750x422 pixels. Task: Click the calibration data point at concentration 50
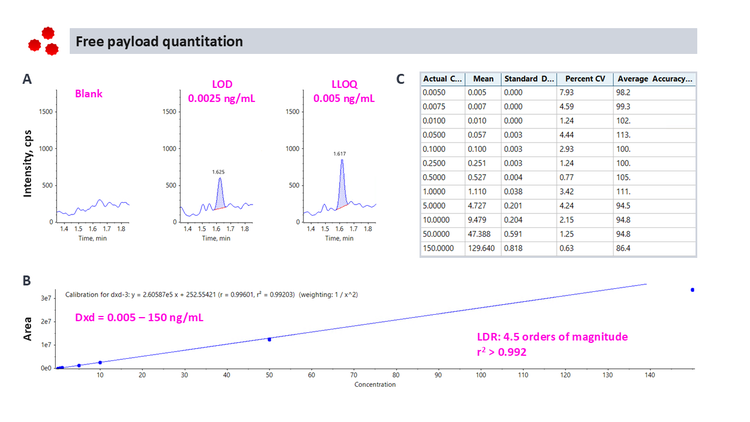269,339
